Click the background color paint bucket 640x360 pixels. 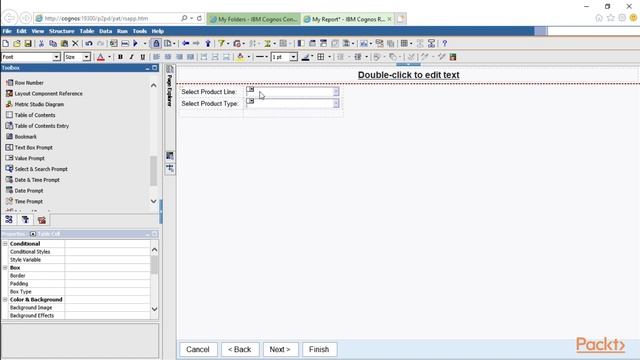[240, 57]
